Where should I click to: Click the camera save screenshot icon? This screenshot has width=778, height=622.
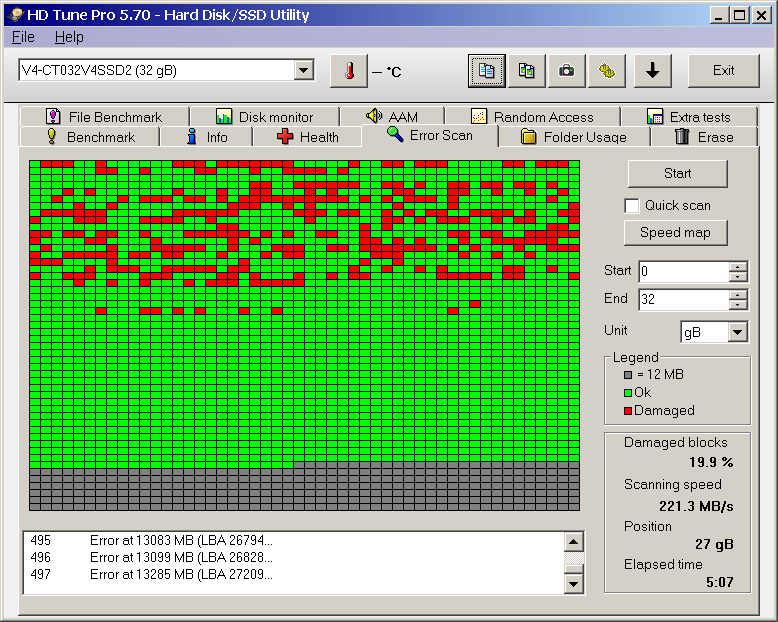click(567, 71)
